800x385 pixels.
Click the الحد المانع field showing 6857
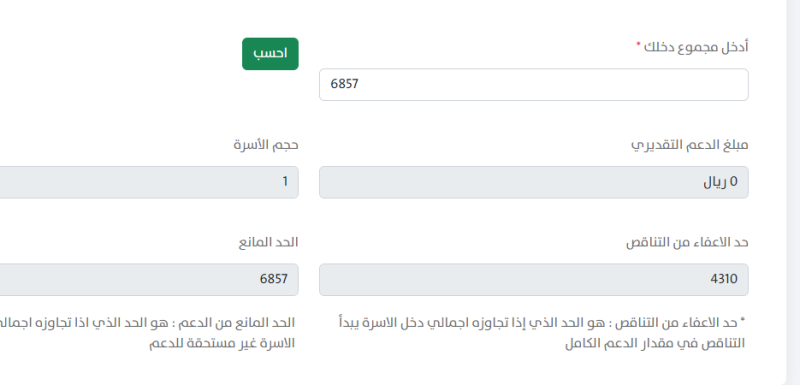click(149, 279)
